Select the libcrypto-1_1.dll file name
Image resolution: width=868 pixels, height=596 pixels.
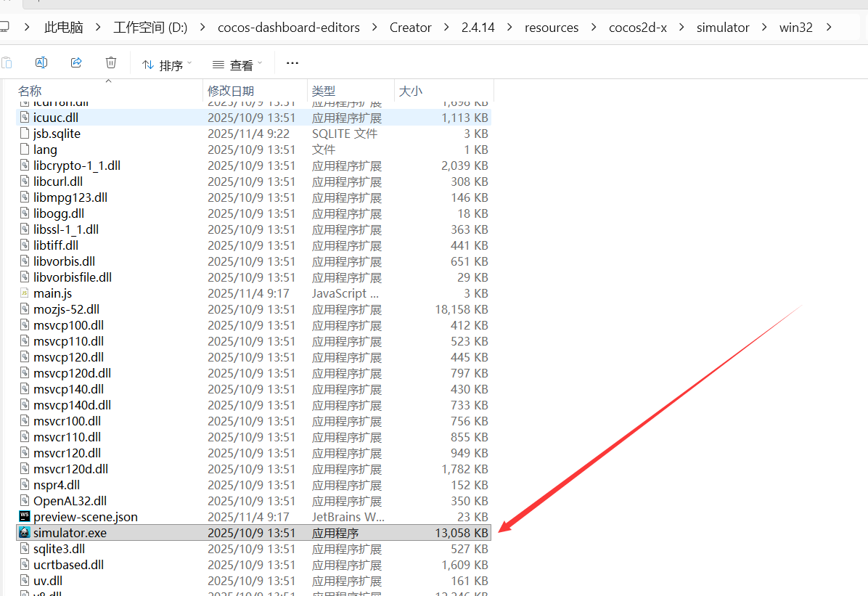[x=77, y=165]
